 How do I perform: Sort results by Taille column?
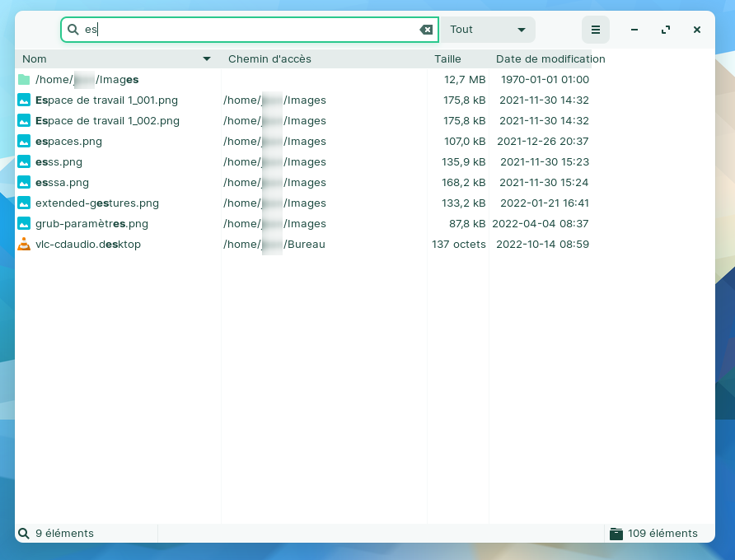click(447, 59)
